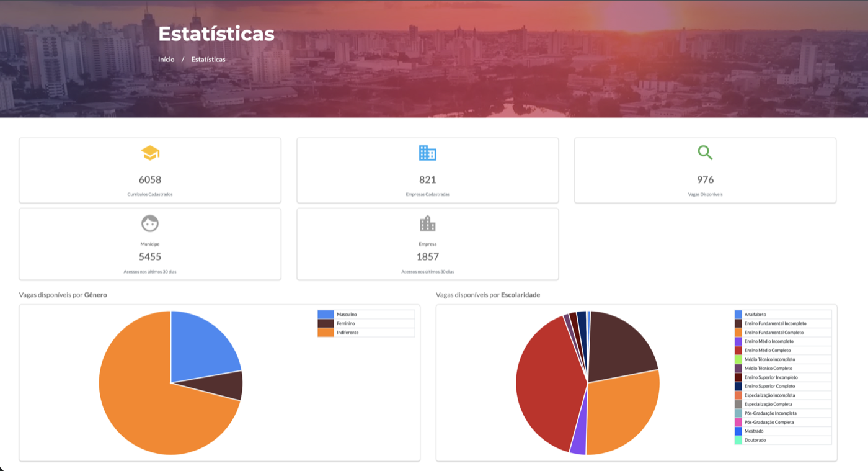Click the 1857 Empresa access count

click(427, 257)
